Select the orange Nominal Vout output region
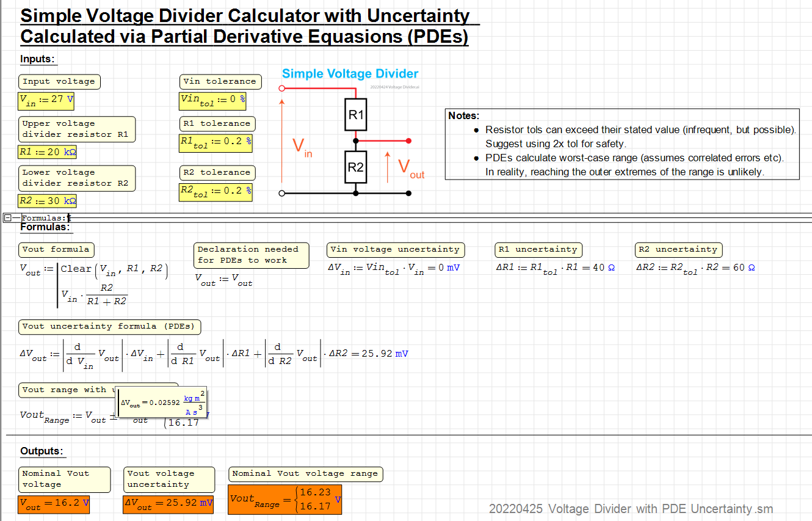Screen dimensions: 812x521 click(x=54, y=504)
